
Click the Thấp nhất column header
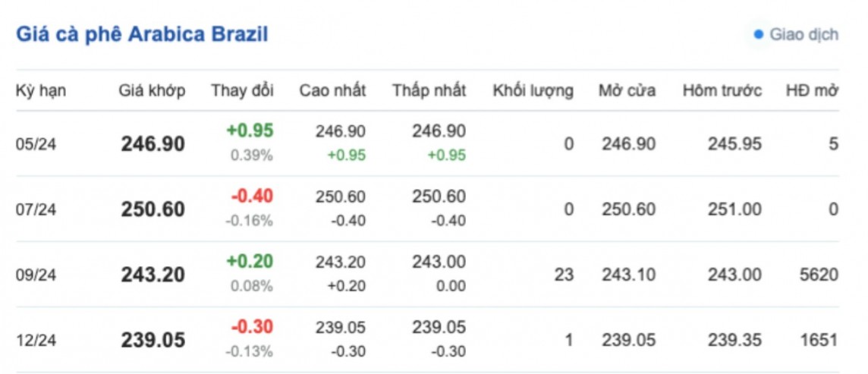429,91
